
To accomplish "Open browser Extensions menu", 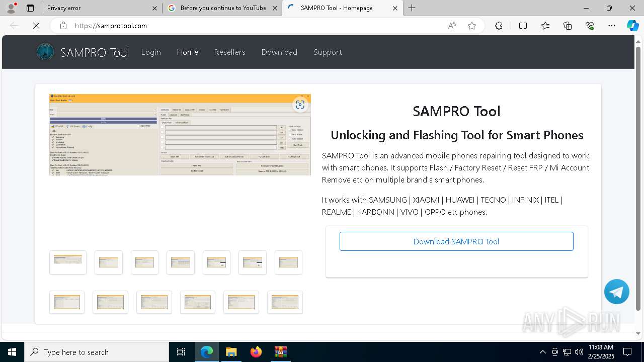I will tap(499, 26).
